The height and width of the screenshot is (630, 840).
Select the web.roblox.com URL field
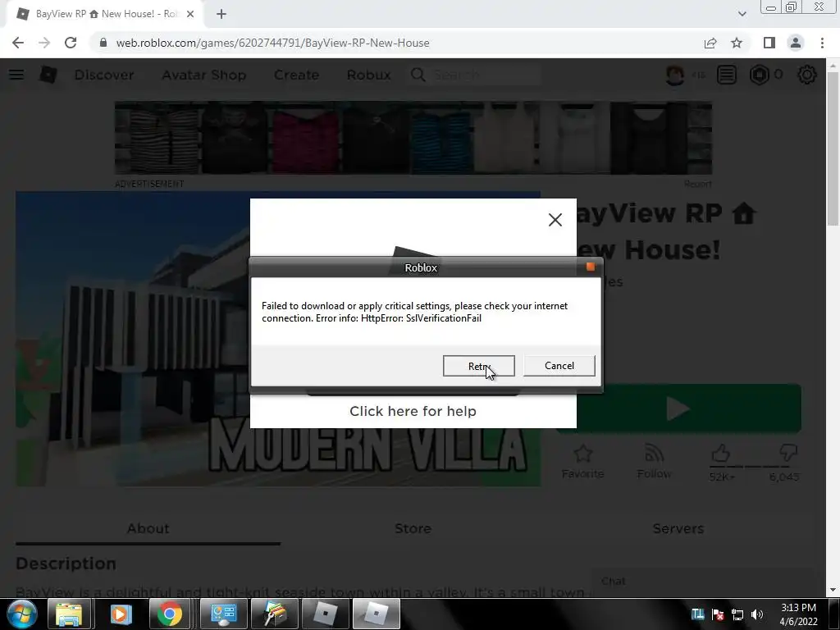point(396,43)
